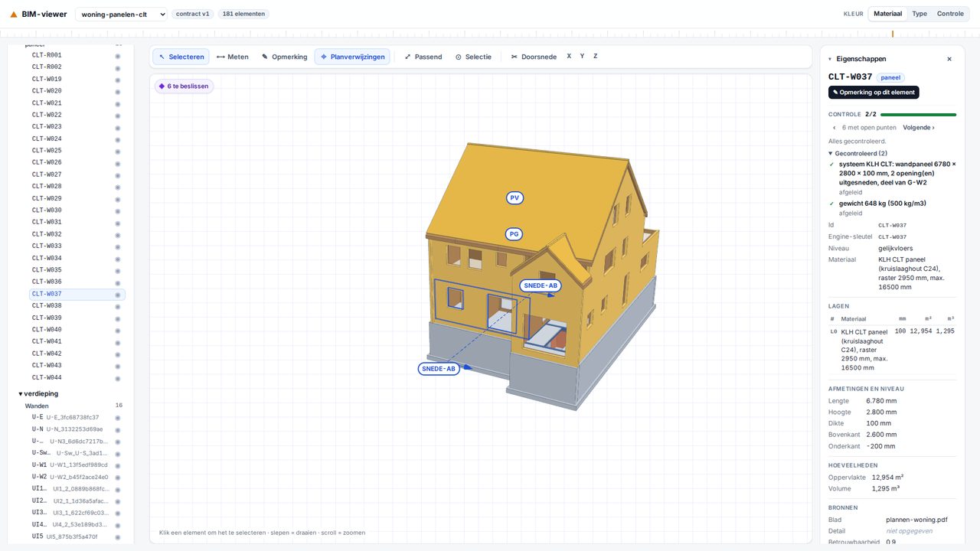Toggle visibility of CLT-R001
The height and width of the screenshot is (551, 980).
pos(118,55)
